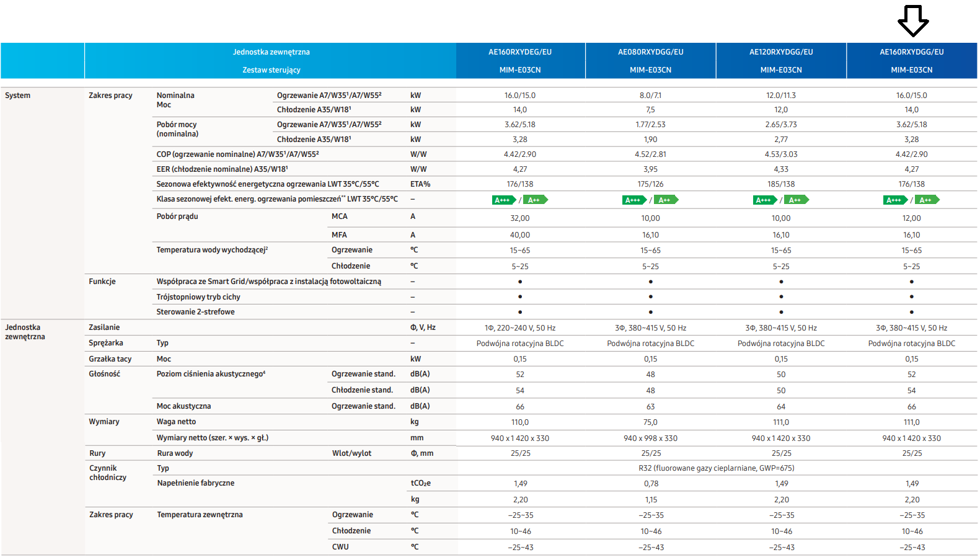The width and height of the screenshot is (980, 560).
Task: Click the 'Głośność' section label
Action: pyautogui.click(x=105, y=374)
